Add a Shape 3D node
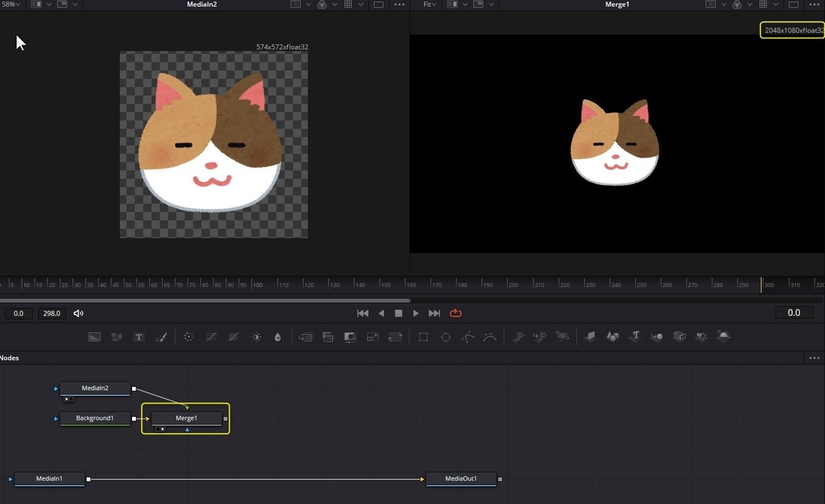Image resolution: width=825 pixels, height=504 pixels. tap(612, 336)
